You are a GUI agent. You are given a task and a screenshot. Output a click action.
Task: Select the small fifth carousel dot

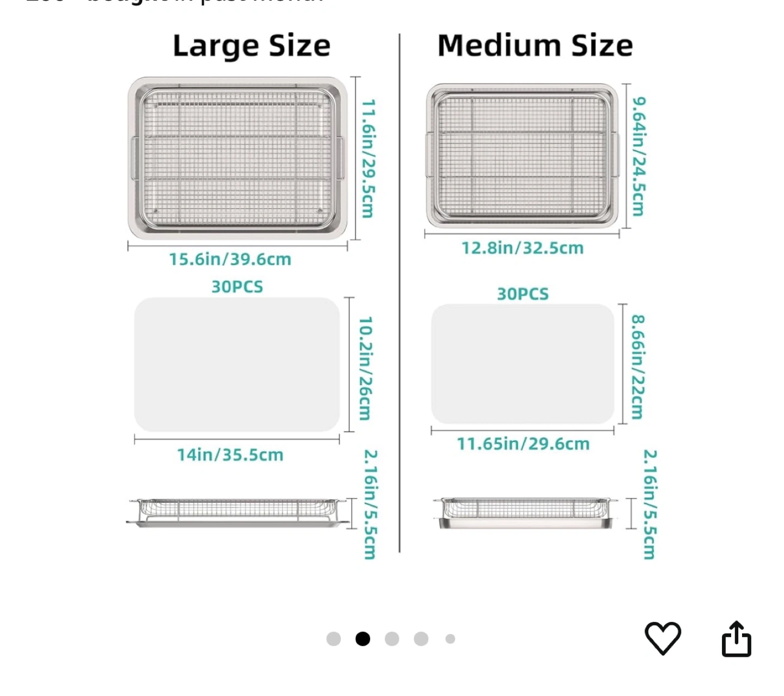[x=450, y=639]
